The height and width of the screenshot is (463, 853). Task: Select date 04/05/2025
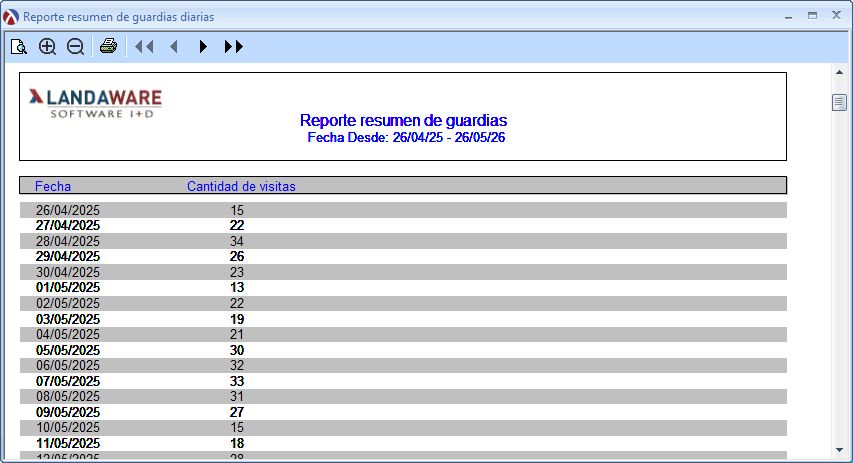click(x=68, y=334)
